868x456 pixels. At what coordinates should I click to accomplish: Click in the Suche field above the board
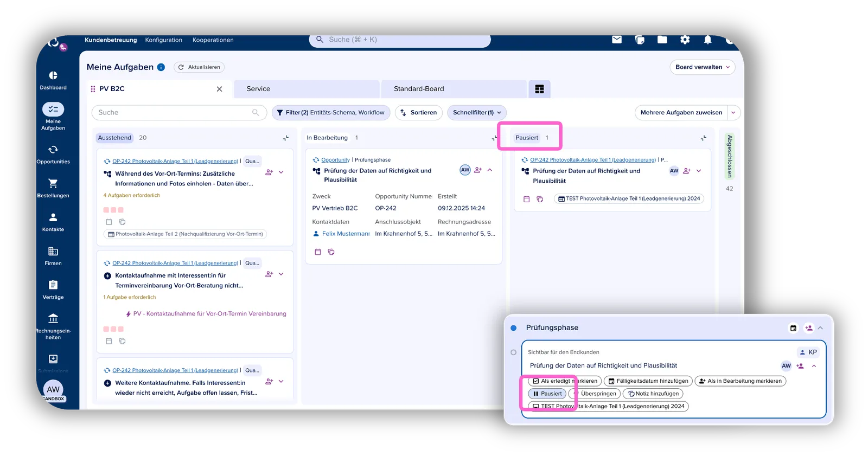[x=179, y=113]
